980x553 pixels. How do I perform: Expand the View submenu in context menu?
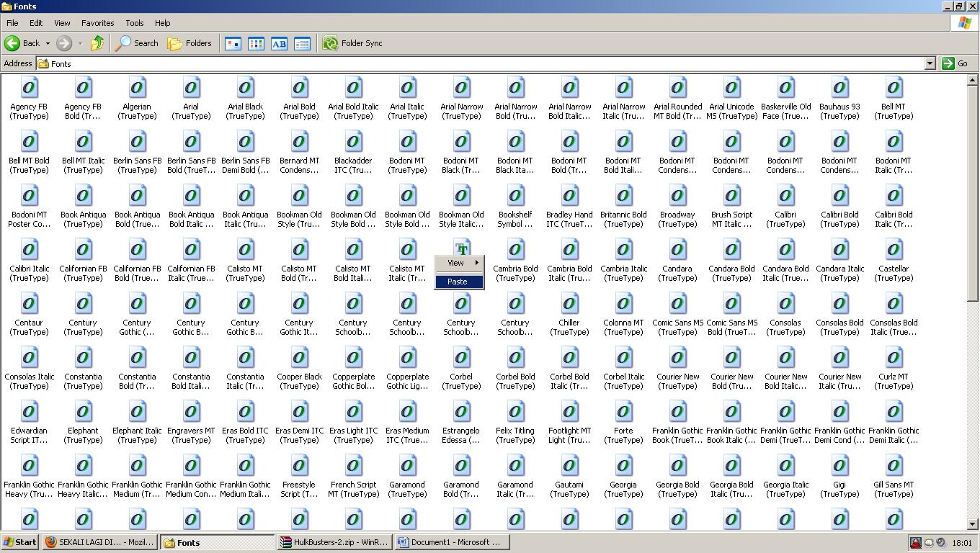point(459,263)
